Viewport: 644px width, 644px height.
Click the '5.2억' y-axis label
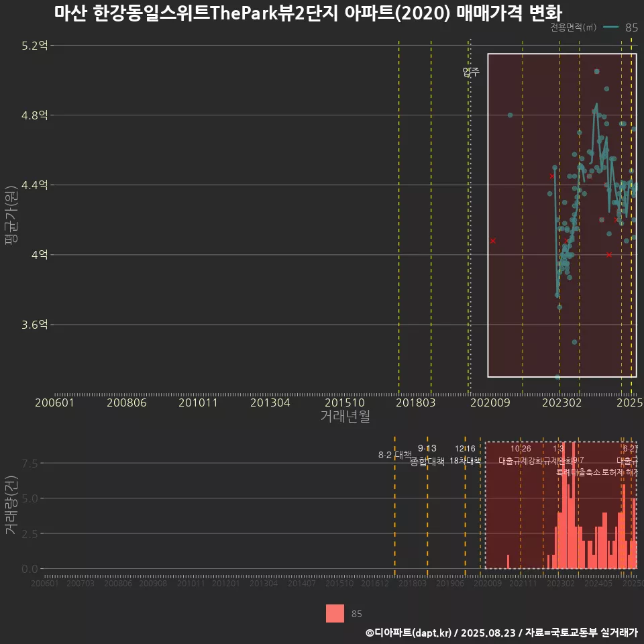tap(35, 45)
